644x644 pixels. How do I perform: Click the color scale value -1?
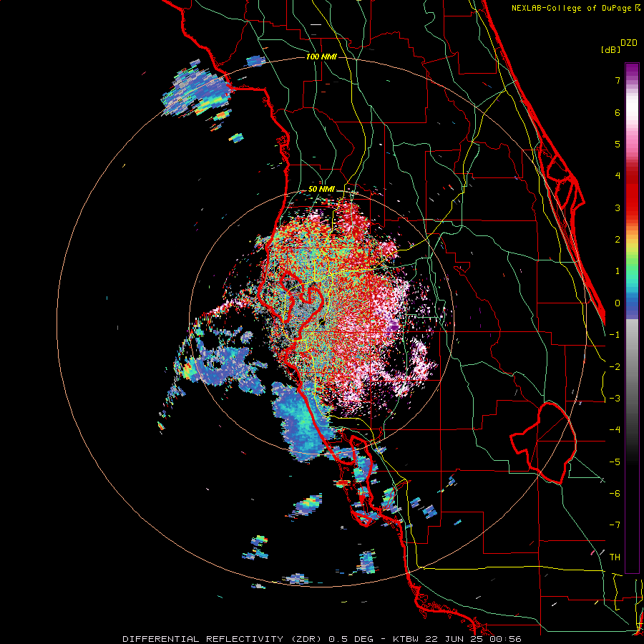pos(615,335)
